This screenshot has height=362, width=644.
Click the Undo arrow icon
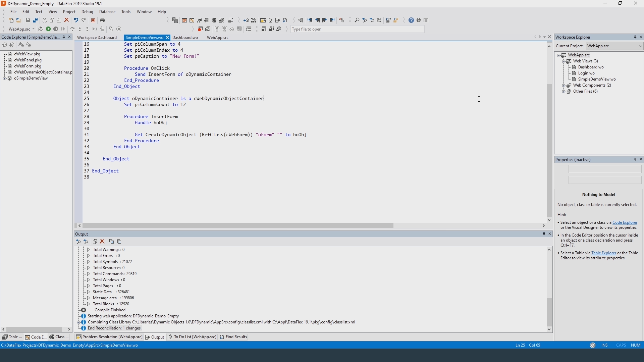click(x=76, y=20)
